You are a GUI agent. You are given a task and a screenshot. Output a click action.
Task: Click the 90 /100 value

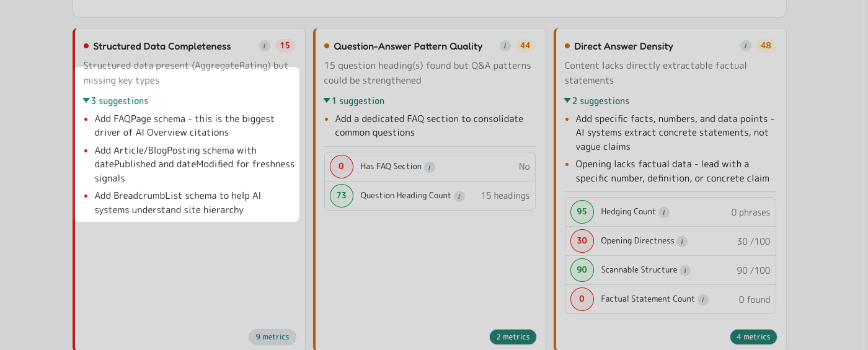(x=754, y=271)
